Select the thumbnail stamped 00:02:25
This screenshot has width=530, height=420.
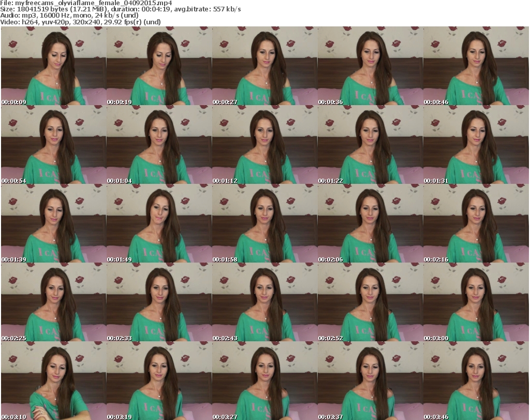pos(54,302)
